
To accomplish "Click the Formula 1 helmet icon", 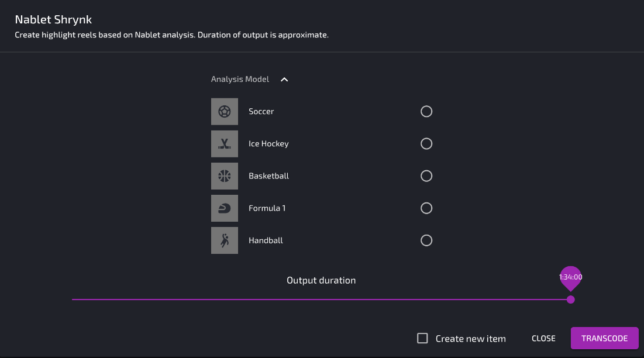I will 224,208.
